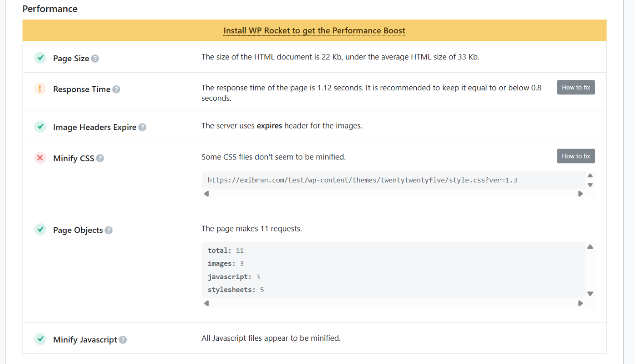Open the help tooltip icon for Page Objects

(108, 230)
